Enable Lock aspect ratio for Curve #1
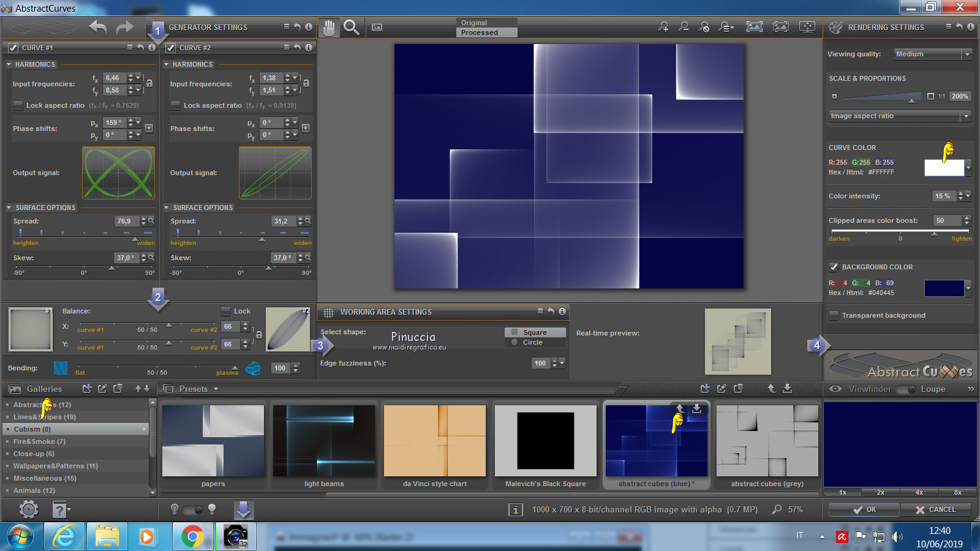The height and width of the screenshot is (551, 980). [18, 105]
